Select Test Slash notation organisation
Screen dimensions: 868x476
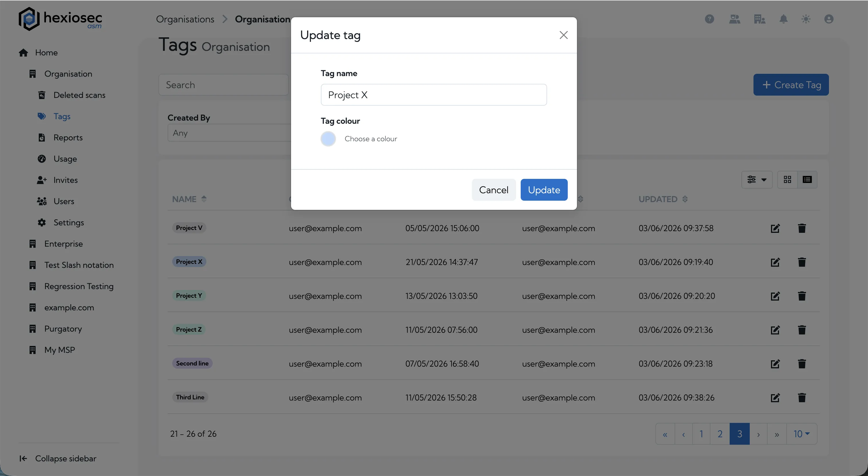click(x=71, y=265)
